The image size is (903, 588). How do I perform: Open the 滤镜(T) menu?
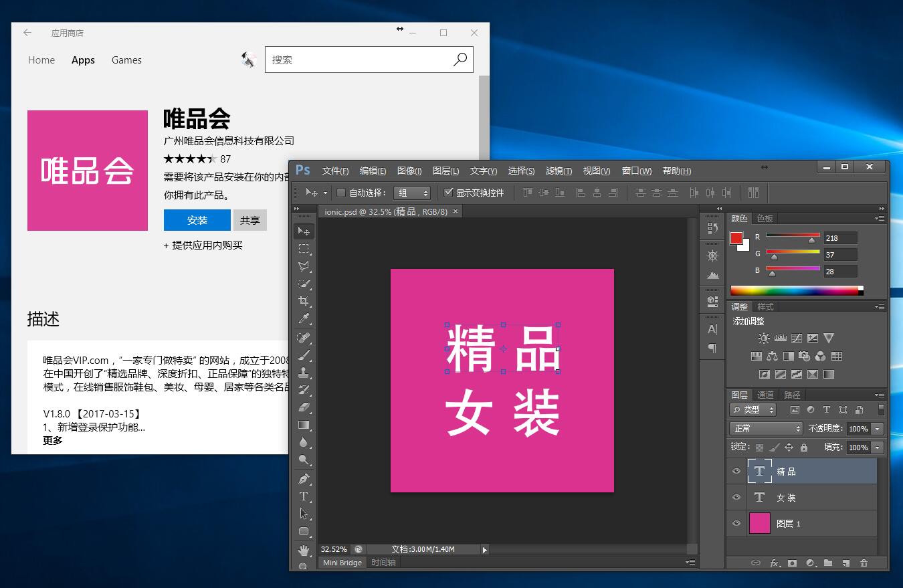pos(559,171)
